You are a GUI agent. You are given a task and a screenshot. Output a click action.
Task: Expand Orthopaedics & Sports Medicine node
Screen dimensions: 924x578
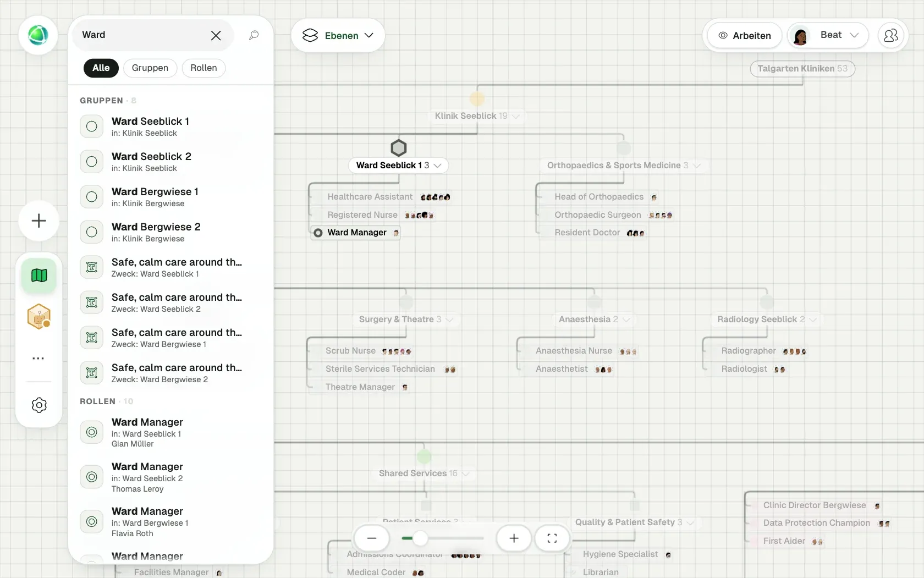point(697,166)
